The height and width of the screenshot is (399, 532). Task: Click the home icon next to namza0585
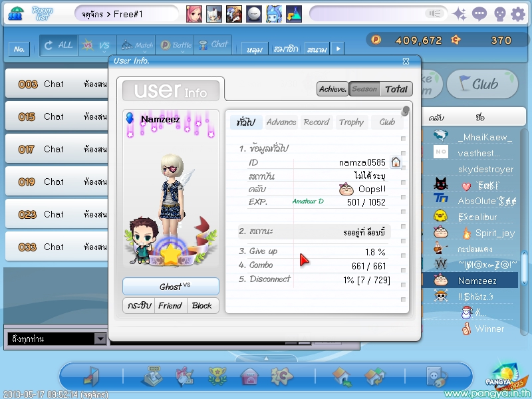396,162
